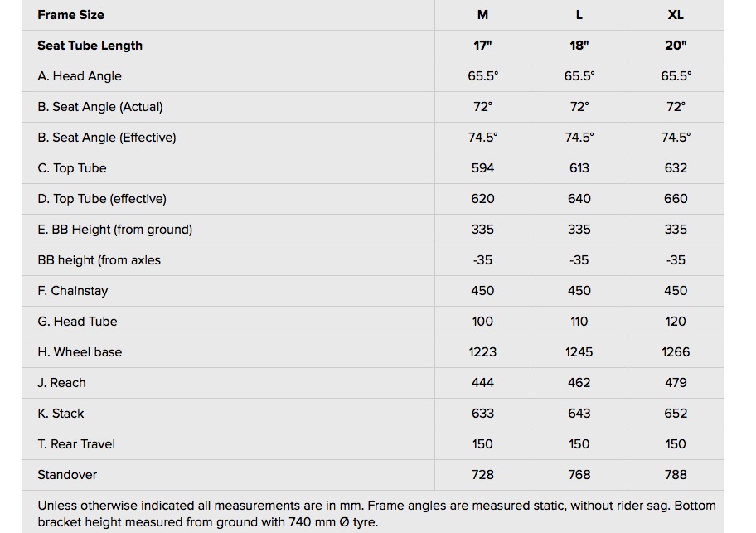Select the A. Head Angle row label
The image size is (756, 533).
[x=80, y=76]
